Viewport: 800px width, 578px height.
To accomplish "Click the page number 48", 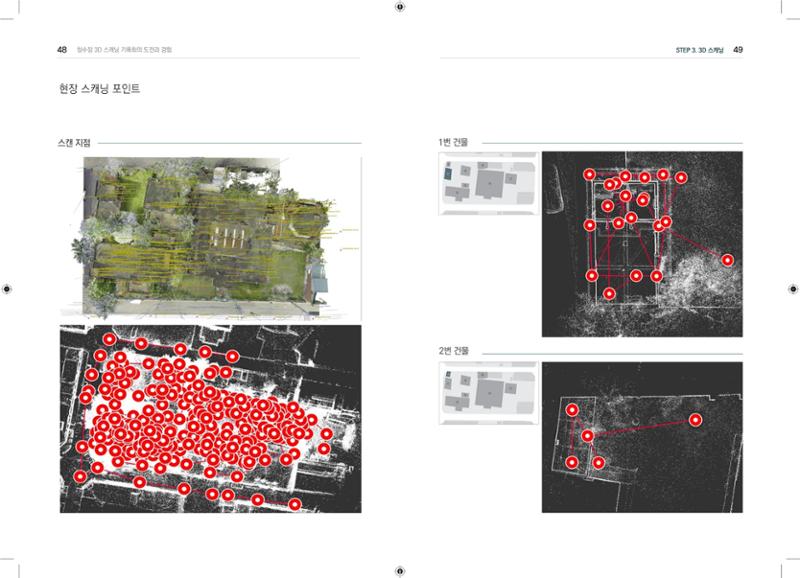I will [x=62, y=49].
